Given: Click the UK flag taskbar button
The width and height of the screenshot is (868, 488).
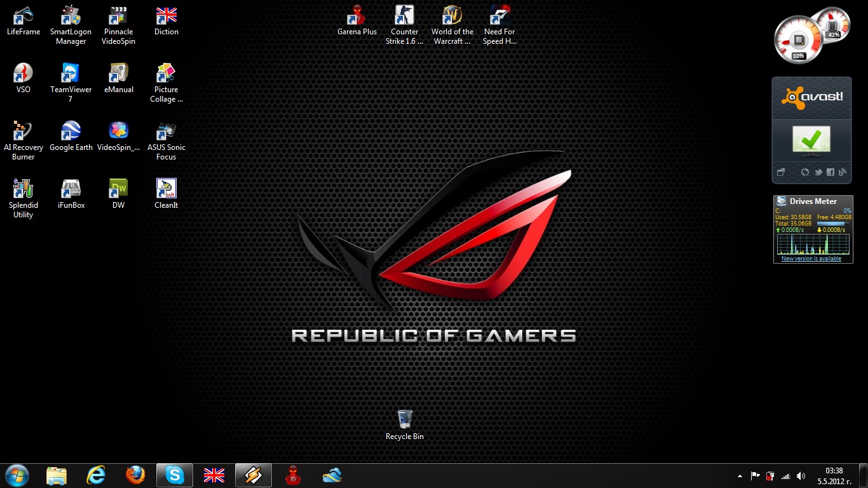Looking at the screenshot, I should (x=214, y=475).
